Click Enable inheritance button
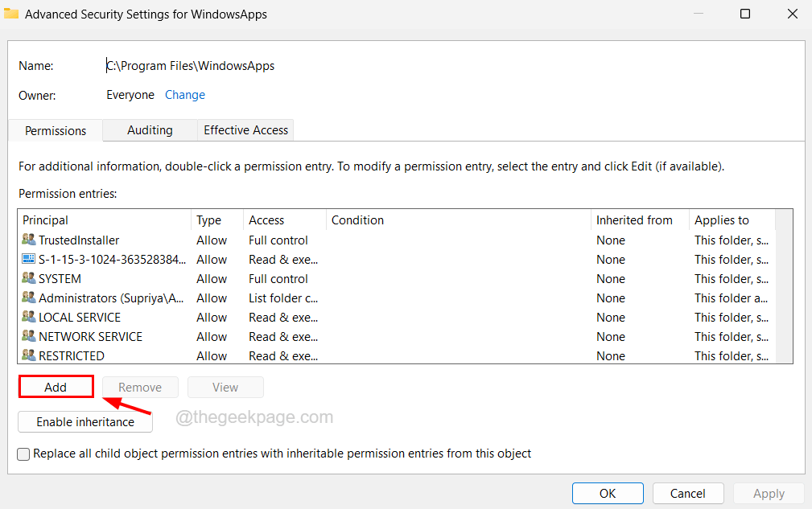 coord(85,421)
